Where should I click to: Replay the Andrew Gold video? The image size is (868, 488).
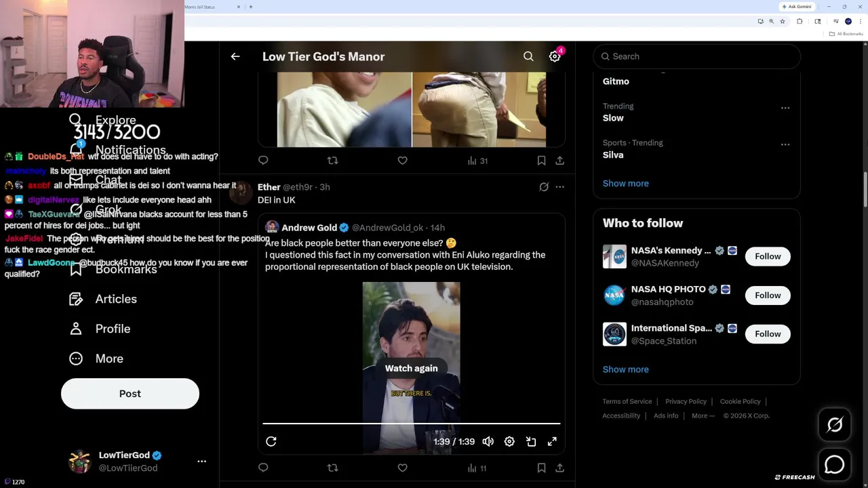pos(271,442)
